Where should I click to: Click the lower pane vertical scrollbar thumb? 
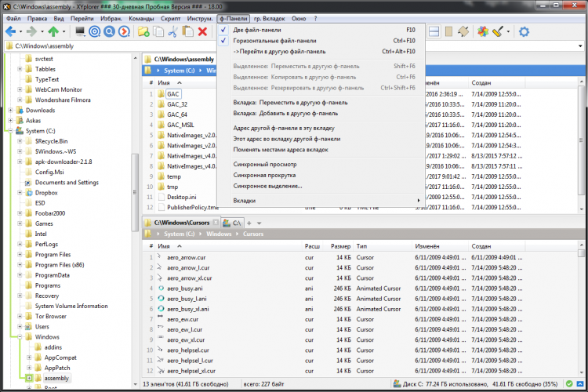[581, 253]
